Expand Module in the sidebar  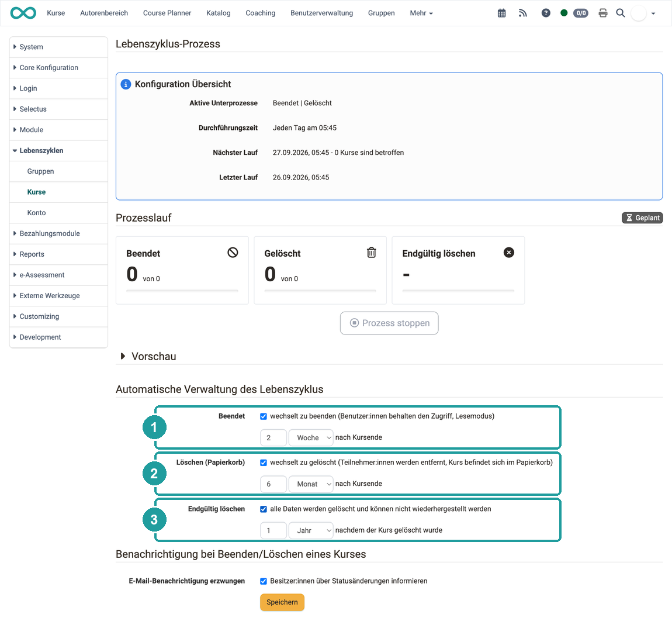tap(58, 130)
